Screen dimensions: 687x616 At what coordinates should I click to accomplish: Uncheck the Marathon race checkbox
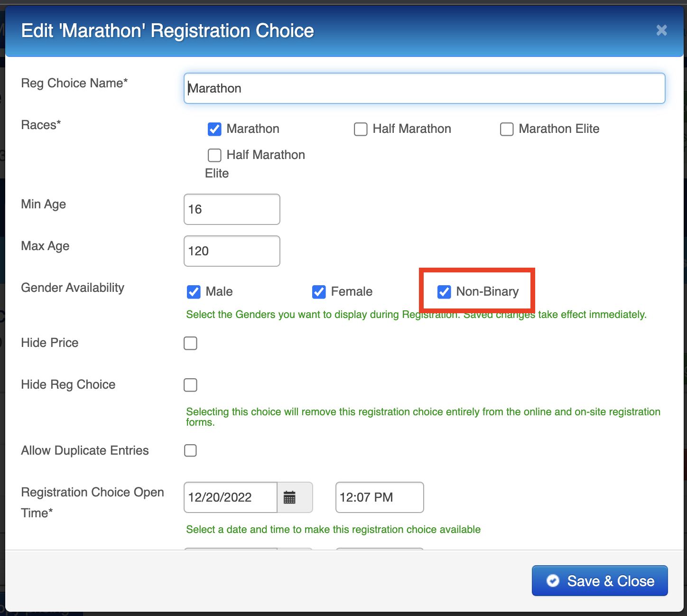pyautogui.click(x=214, y=129)
